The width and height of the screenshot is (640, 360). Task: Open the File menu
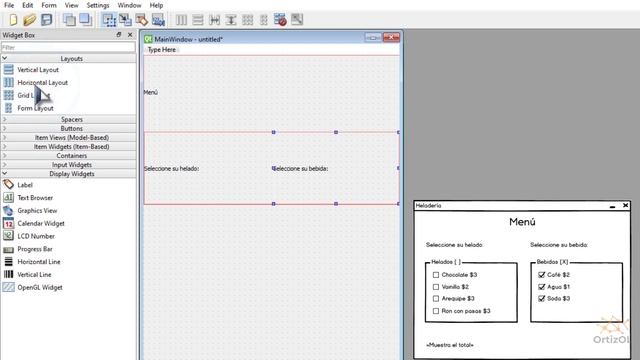coord(9,5)
